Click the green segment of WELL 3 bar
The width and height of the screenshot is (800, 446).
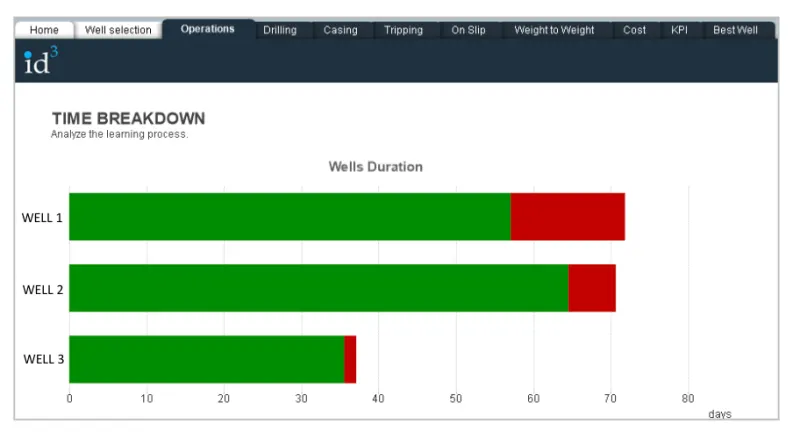click(x=207, y=359)
